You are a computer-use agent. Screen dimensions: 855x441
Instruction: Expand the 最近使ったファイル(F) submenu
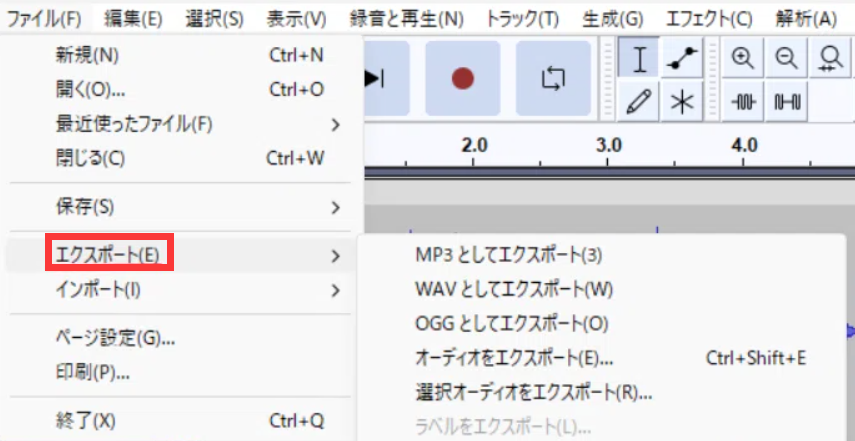coord(180,125)
